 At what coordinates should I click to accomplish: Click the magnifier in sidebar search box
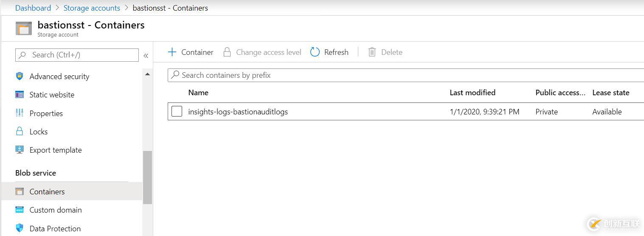22,55
